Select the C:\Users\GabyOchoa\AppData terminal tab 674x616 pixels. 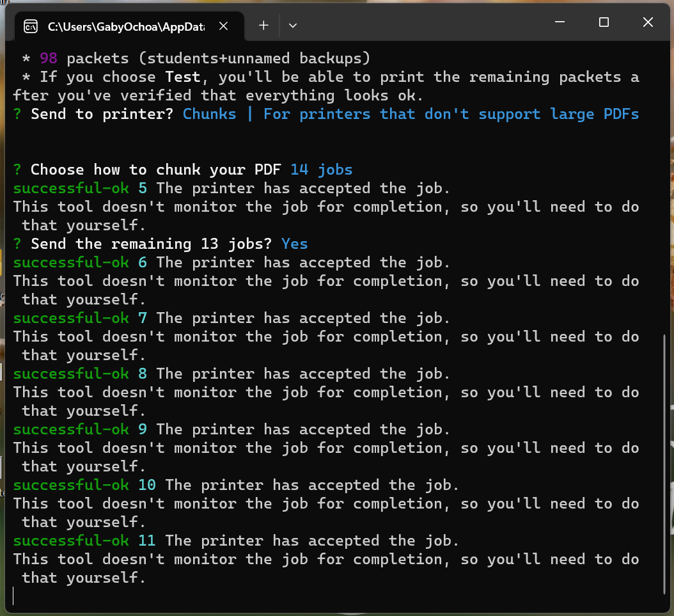click(x=129, y=26)
